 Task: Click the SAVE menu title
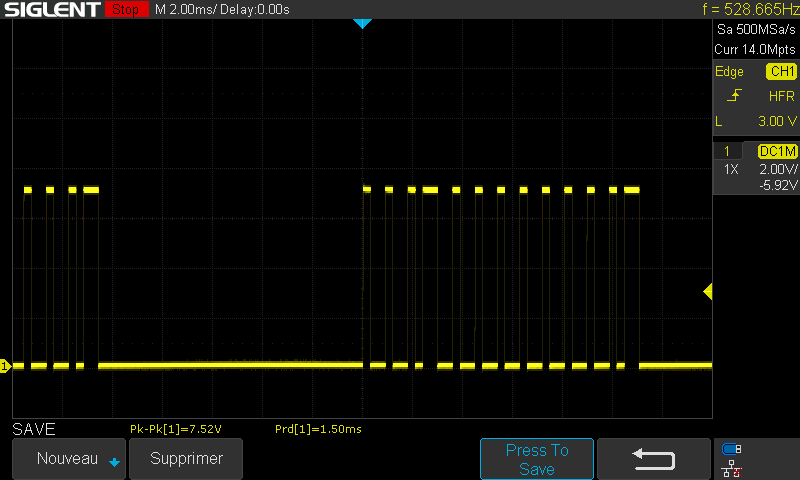[x=34, y=429]
